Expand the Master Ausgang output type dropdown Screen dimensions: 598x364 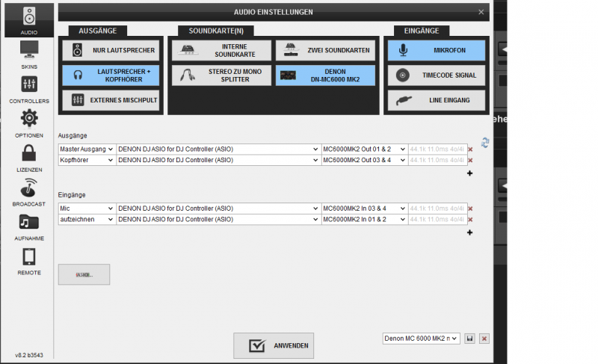87,149
